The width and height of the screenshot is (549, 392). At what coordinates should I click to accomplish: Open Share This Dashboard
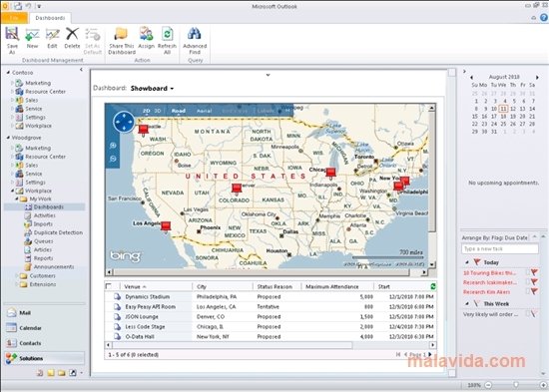122,41
